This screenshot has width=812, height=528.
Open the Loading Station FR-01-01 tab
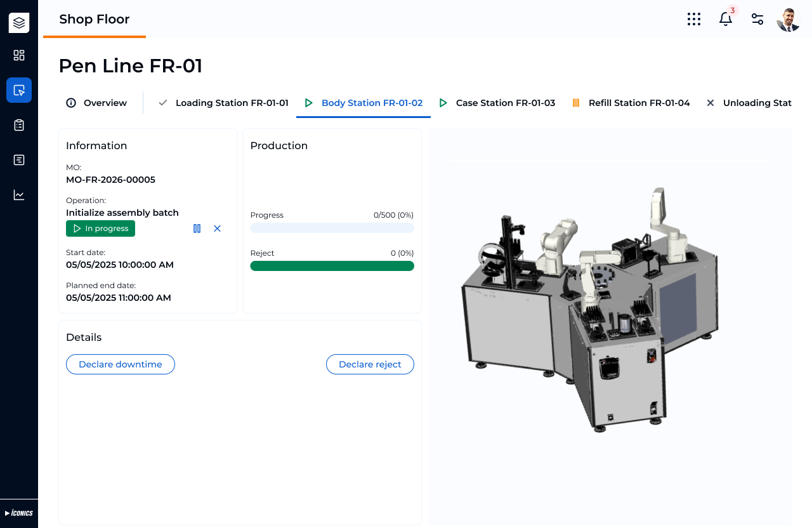(223, 103)
